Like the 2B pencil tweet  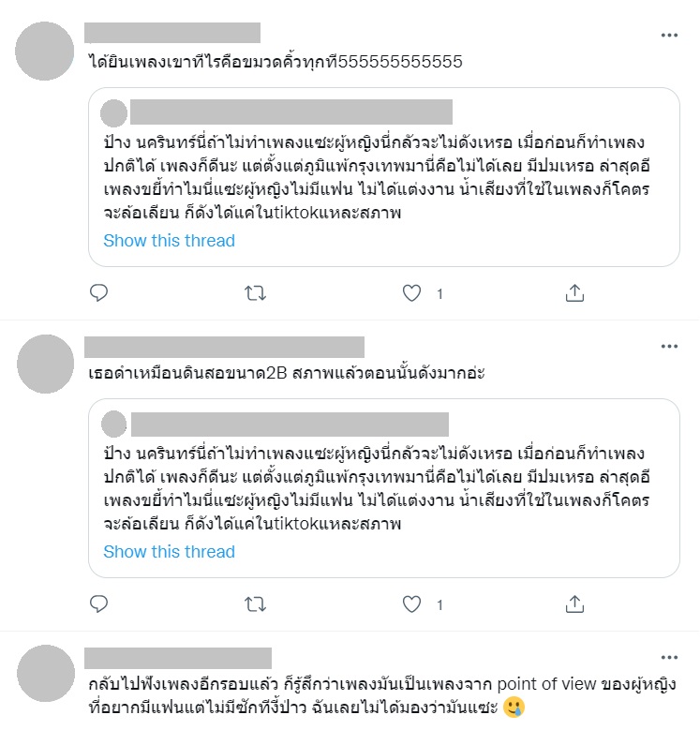tap(411, 604)
